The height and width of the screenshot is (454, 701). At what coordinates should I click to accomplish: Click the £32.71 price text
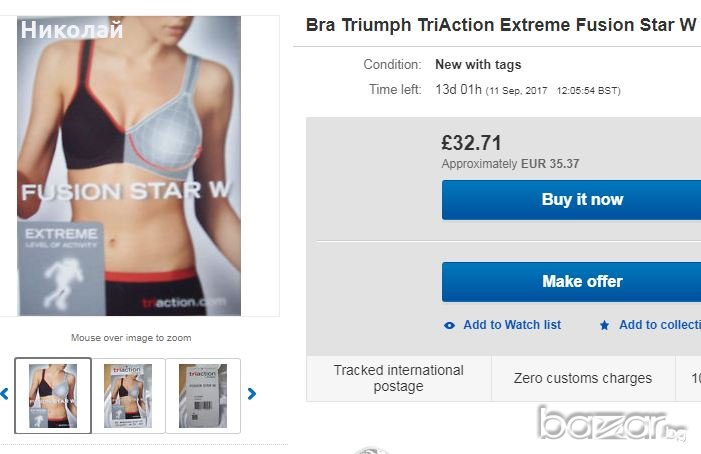coord(471,143)
